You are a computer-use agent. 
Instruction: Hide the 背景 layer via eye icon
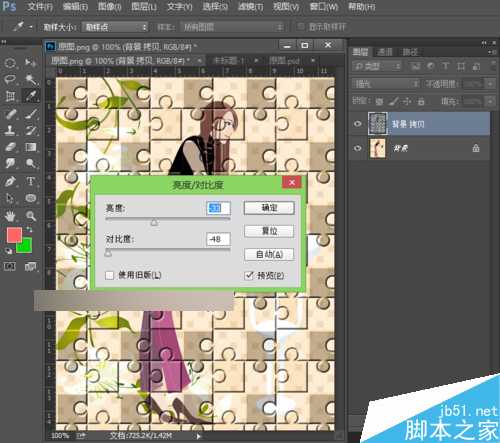coord(358,148)
